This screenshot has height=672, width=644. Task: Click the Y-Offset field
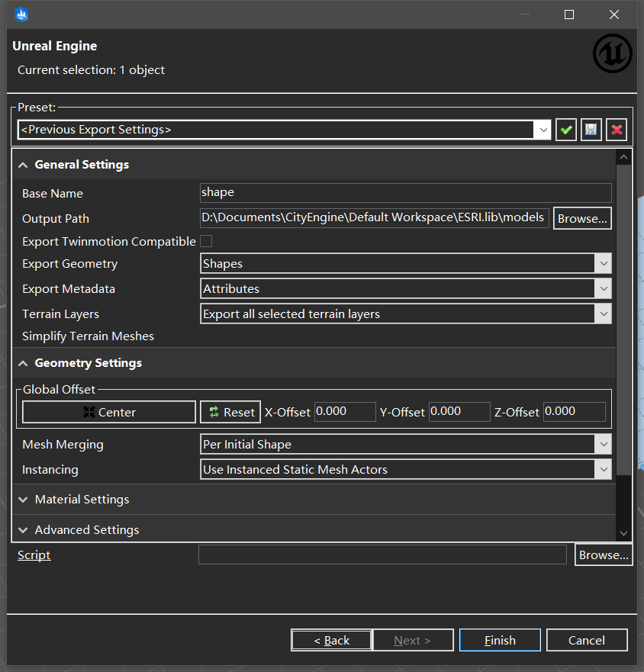[x=459, y=411]
